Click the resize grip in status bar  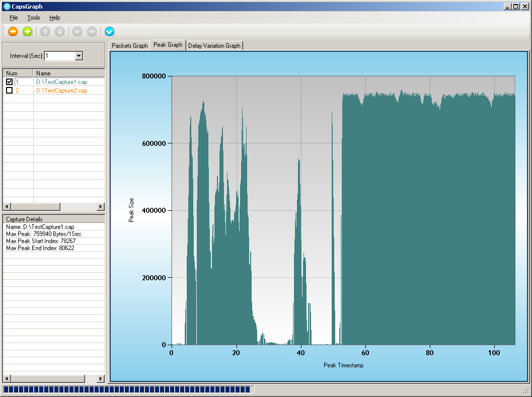(x=526, y=391)
